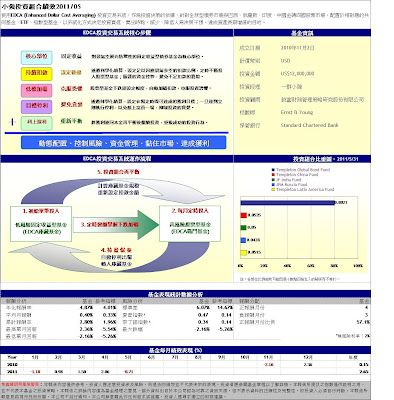Click the '4.87%' cell in statistics table
Image resolution: width=394 pixels, height=400 pixels.
pyautogui.click(x=86, y=308)
